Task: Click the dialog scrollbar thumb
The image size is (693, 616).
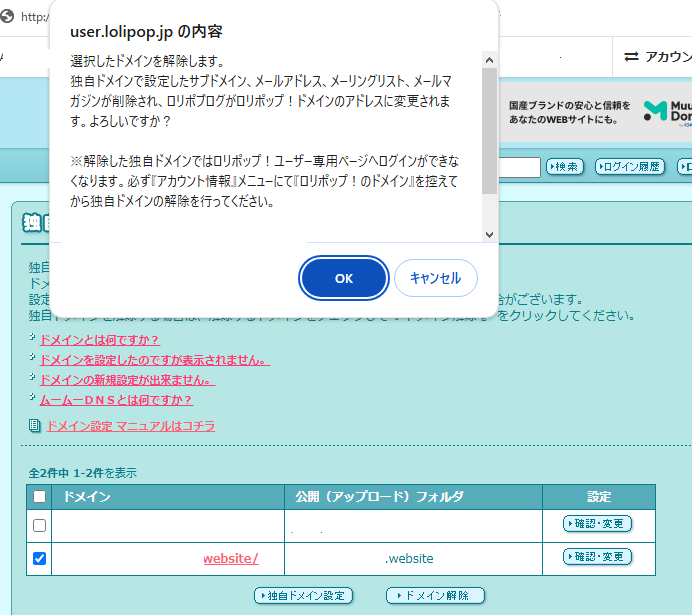Action: (489, 128)
